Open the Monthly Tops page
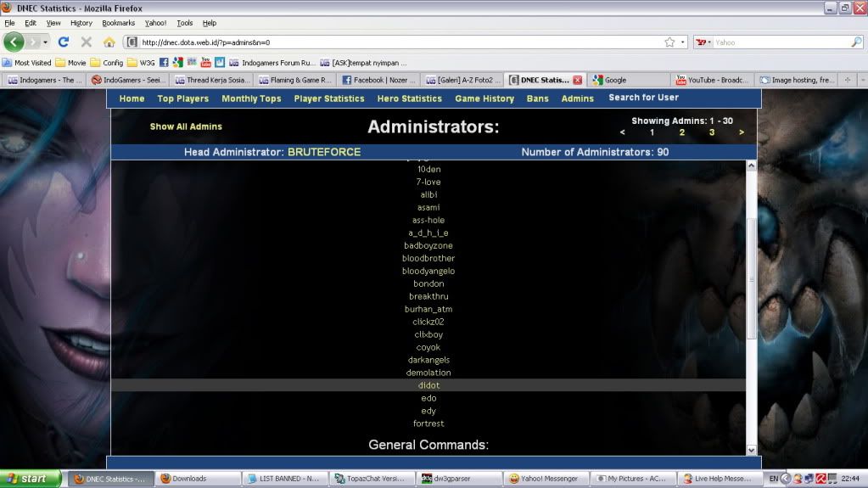Screen dimensions: 868x488 coord(251,98)
